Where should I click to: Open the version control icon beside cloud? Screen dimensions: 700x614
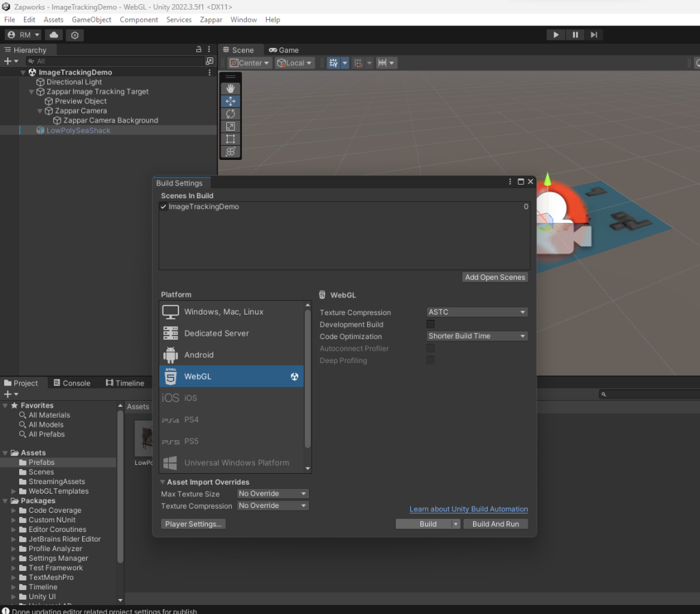75,35
